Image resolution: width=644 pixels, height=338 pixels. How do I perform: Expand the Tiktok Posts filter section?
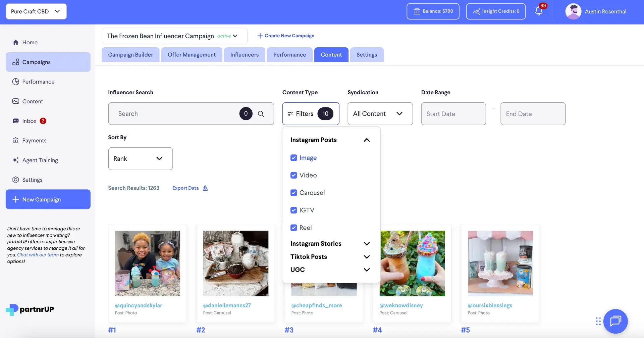tap(367, 257)
